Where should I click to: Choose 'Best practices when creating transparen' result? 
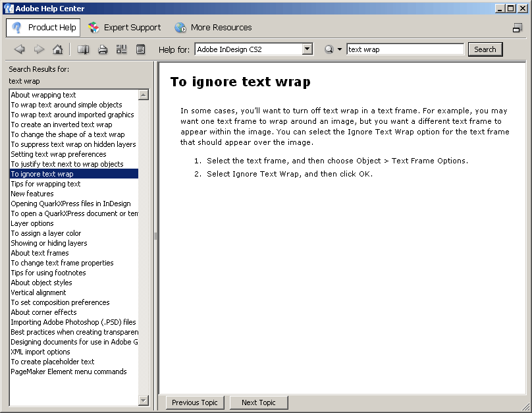click(74, 331)
